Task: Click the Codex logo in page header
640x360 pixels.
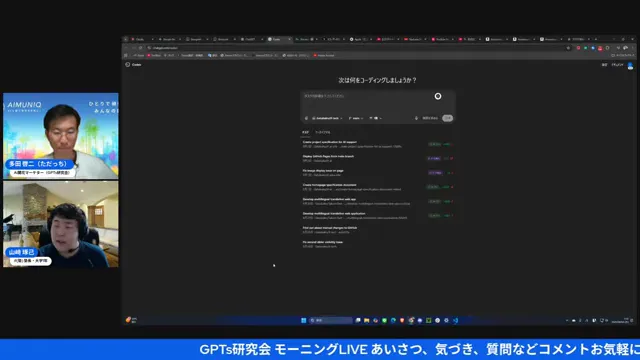Action: (x=128, y=64)
